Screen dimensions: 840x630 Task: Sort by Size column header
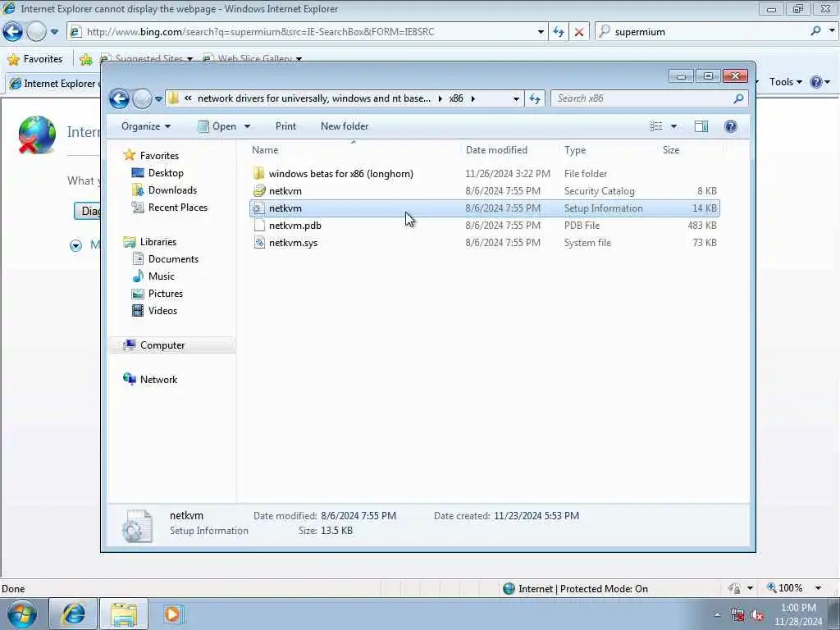pyautogui.click(x=690, y=151)
